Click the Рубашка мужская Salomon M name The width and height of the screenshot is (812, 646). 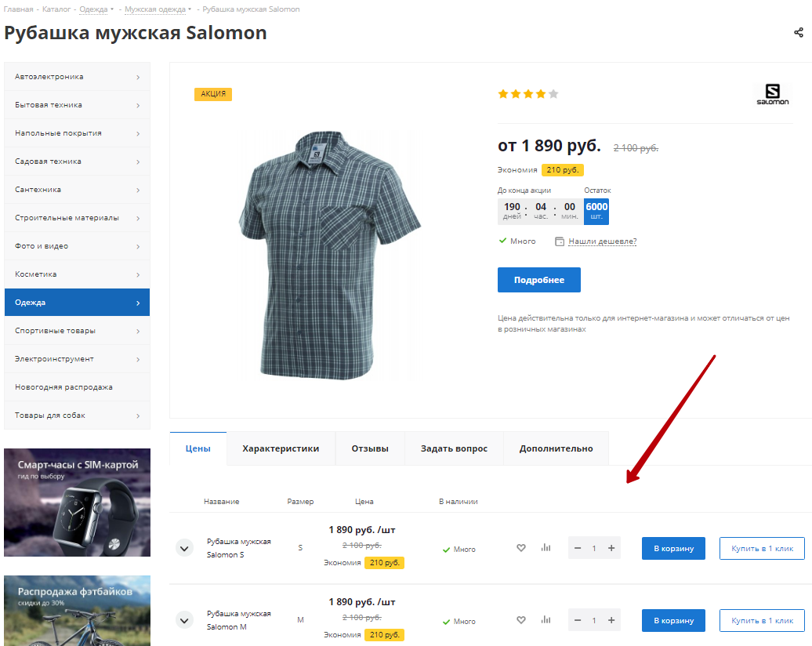point(239,620)
